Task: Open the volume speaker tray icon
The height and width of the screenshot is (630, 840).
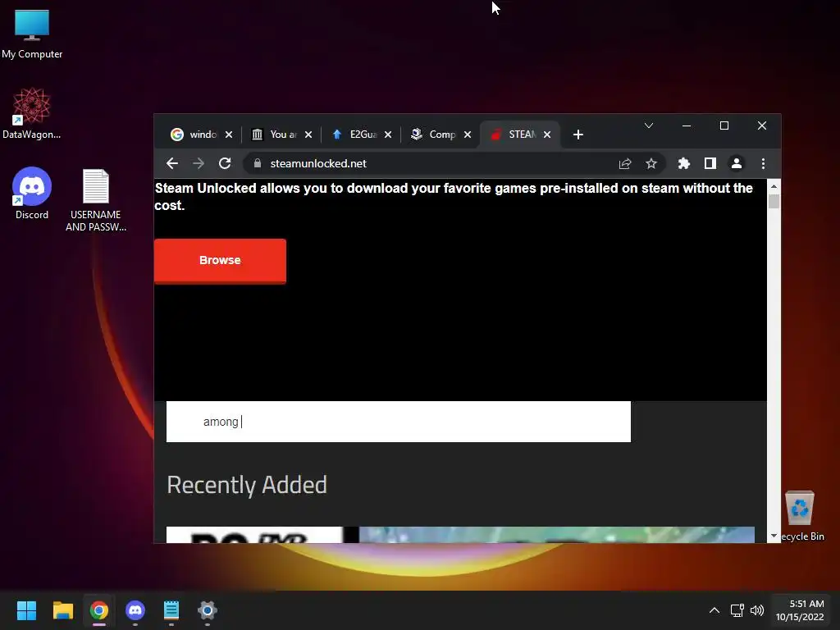Action: pos(757,610)
